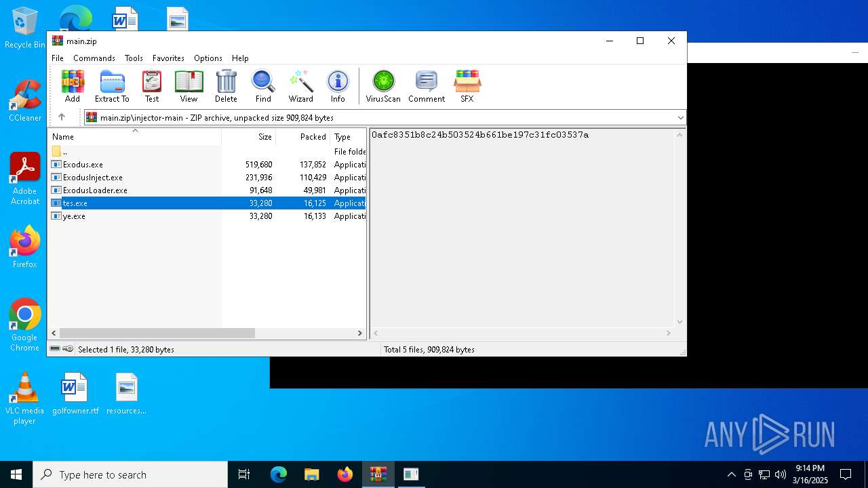Expand the archive path dropdown

tap(680, 118)
